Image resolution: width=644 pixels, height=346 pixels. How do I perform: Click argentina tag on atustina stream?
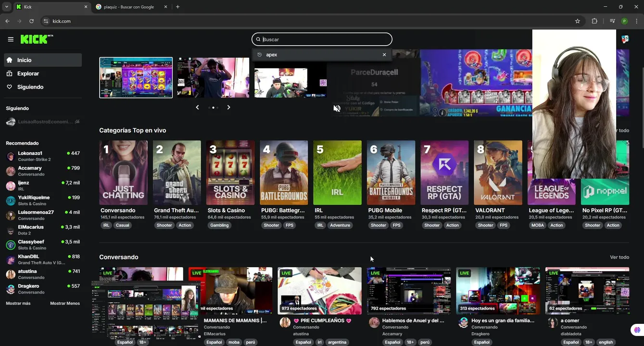tap(337, 342)
